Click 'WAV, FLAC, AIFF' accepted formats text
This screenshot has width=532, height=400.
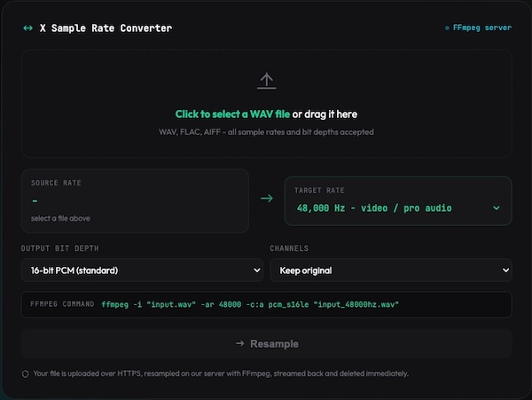266,132
